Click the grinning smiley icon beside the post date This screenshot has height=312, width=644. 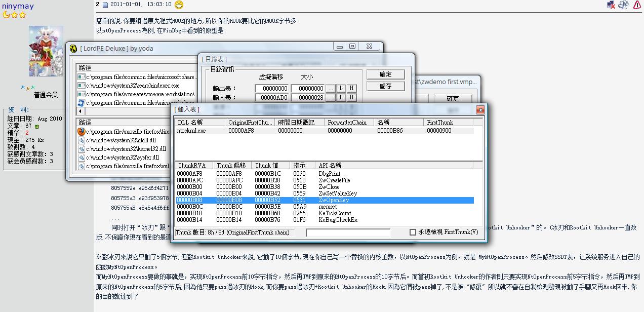tap(179, 5)
